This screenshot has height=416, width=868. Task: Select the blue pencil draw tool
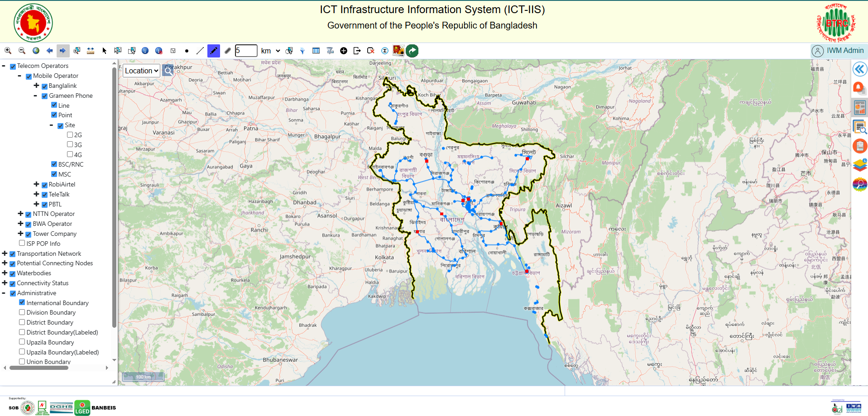point(213,51)
